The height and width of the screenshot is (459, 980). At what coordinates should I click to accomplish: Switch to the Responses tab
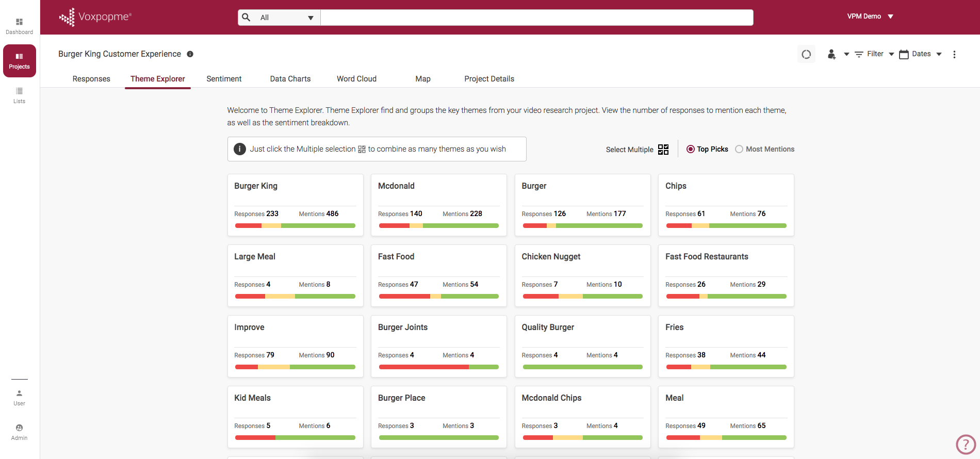tap(91, 79)
